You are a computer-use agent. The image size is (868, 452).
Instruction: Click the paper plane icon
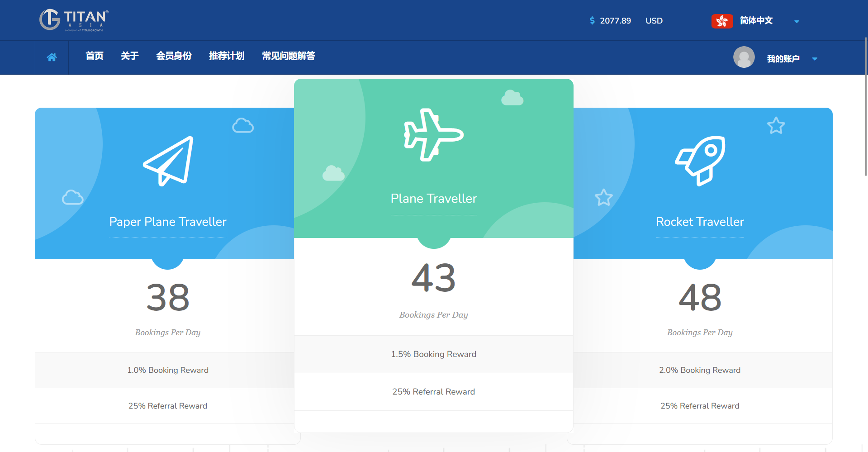pyautogui.click(x=168, y=161)
